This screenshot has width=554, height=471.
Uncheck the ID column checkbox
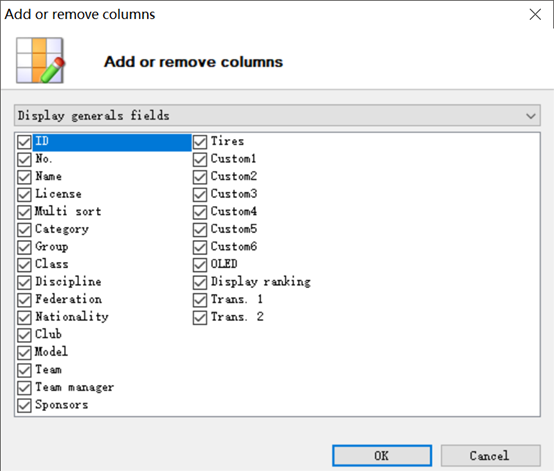(x=24, y=142)
